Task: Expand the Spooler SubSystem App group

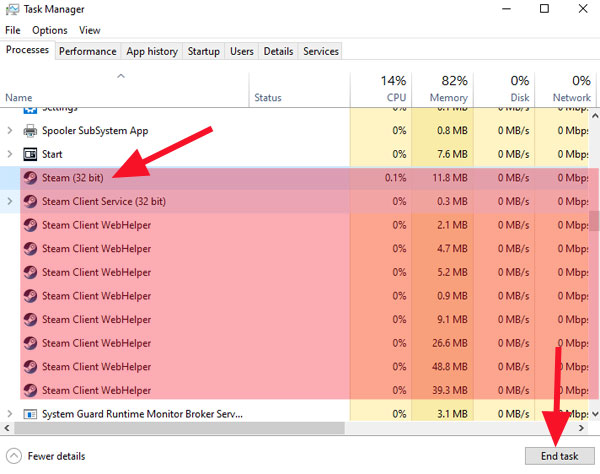Action: tap(10, 131)
